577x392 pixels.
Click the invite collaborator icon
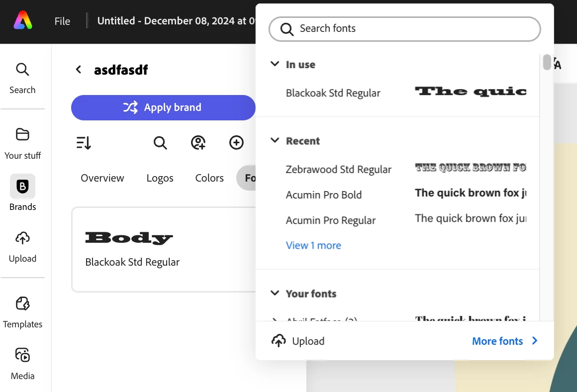point(198,142)
